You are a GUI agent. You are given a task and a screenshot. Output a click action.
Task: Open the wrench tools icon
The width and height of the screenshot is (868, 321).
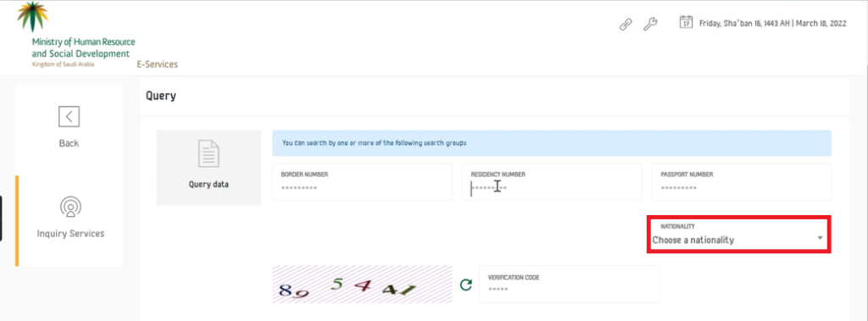pyautogui.click(x=650, y=25)
